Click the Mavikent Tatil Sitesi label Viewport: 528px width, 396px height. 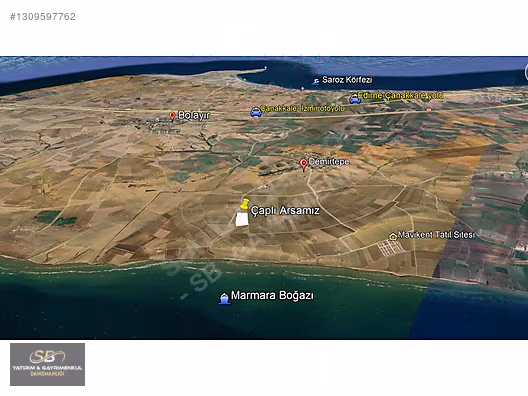tap(436, 235)
